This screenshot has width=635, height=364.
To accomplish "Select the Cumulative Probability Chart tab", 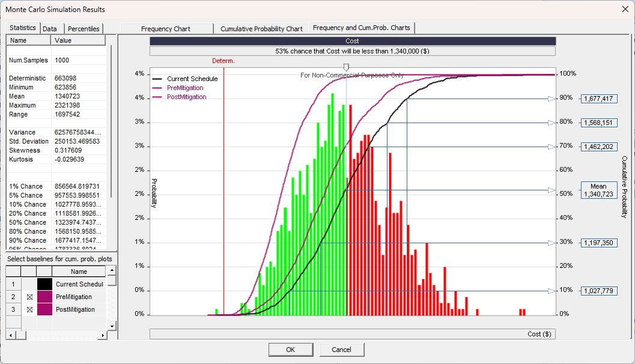I will click(261, 28).
